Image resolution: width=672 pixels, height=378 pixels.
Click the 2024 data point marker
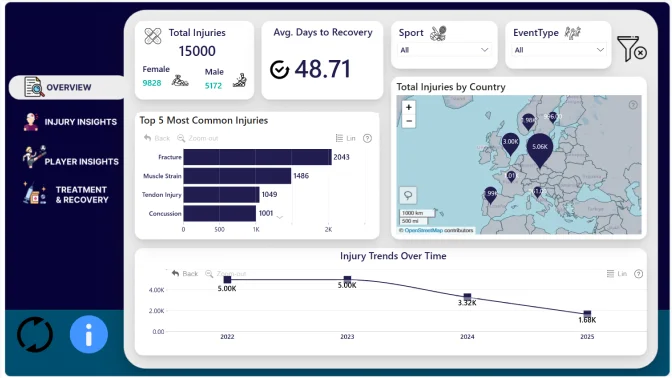pos(467,297)
